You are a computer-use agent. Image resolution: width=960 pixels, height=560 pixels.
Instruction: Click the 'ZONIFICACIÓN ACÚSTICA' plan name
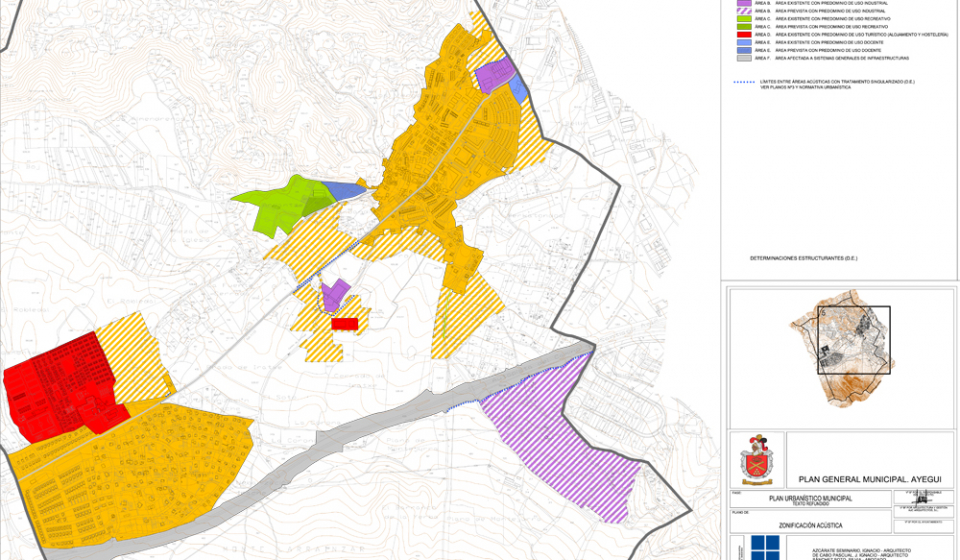tap(811, 526)
